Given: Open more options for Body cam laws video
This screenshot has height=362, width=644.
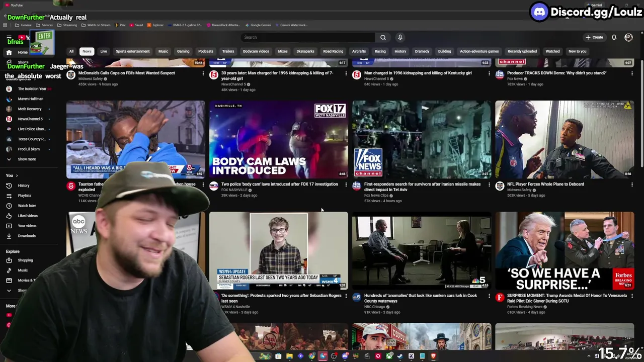Looking at the screenshot, I should 346,185.
